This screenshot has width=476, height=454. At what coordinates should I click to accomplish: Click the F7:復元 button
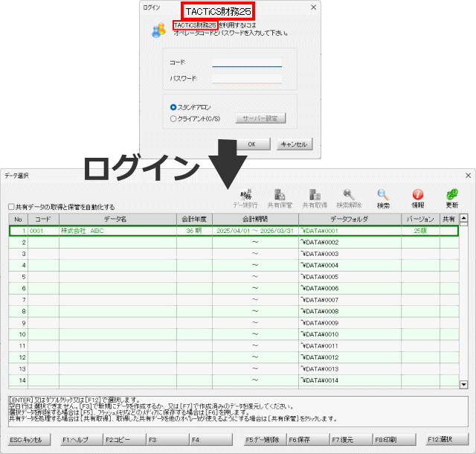[x=351, y=440]
